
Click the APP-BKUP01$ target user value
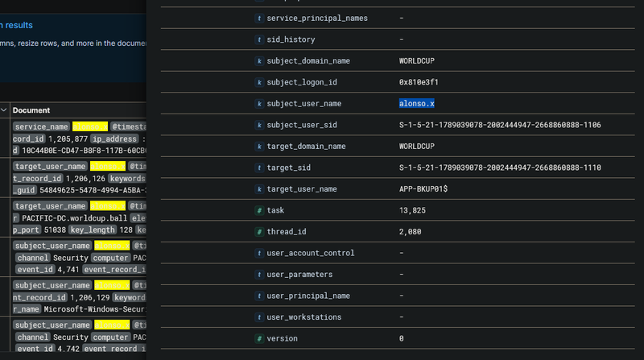tap(425, 189)
